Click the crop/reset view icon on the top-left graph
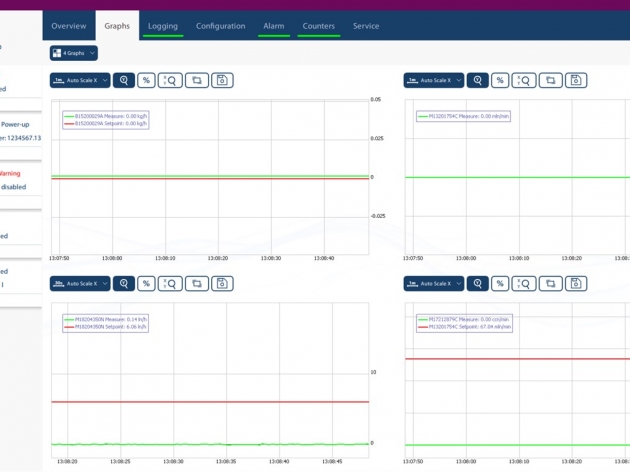The width and height of the screenshot is (630, 472). [x=197, y=80]
